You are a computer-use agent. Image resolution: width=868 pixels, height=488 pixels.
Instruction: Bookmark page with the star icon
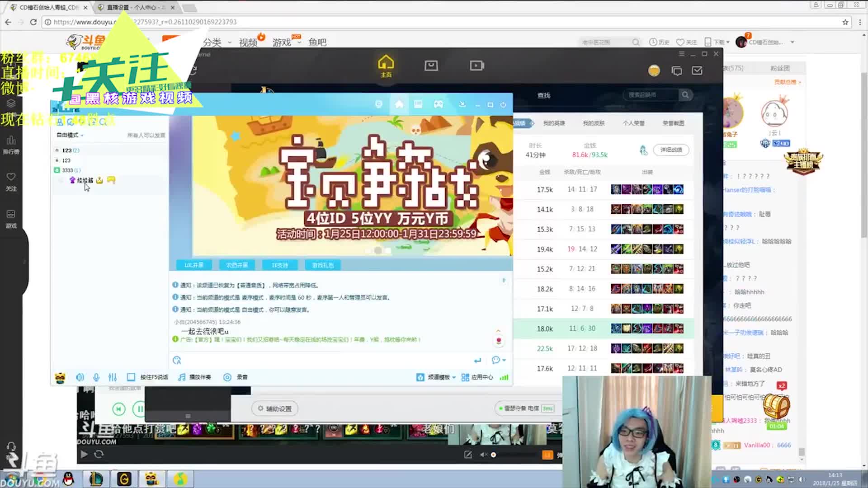(845, 22)
